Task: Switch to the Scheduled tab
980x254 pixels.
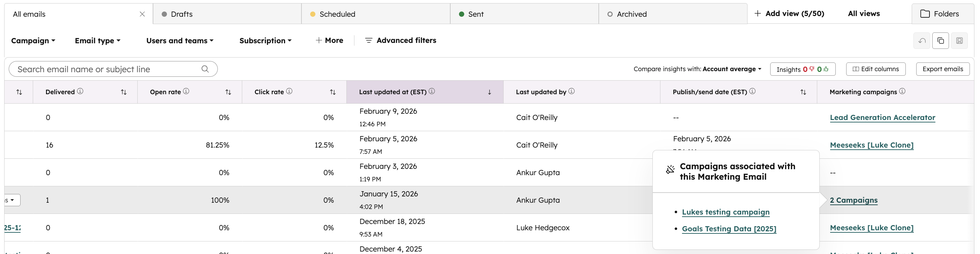Action: point(337,14)
